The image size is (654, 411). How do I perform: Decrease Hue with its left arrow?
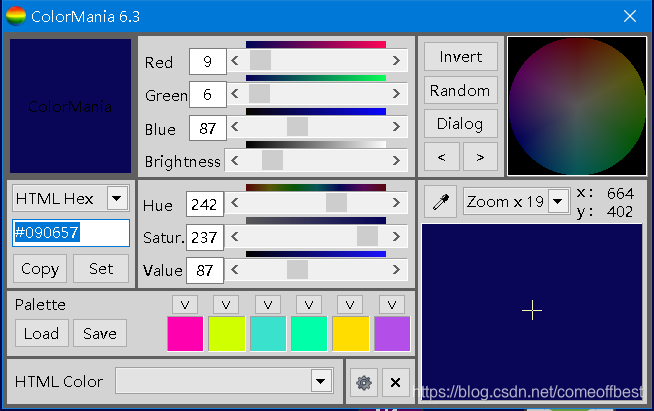pyautogui.click(x=235, y=203)
